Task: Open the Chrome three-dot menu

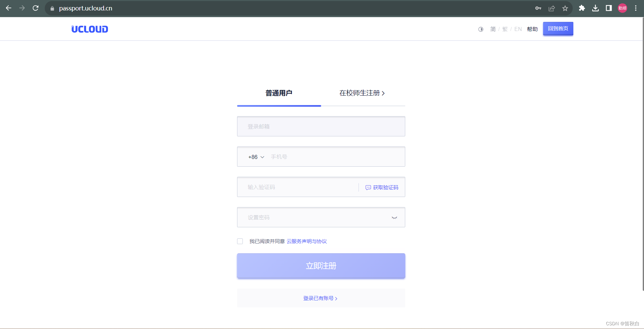Action: 636,8
